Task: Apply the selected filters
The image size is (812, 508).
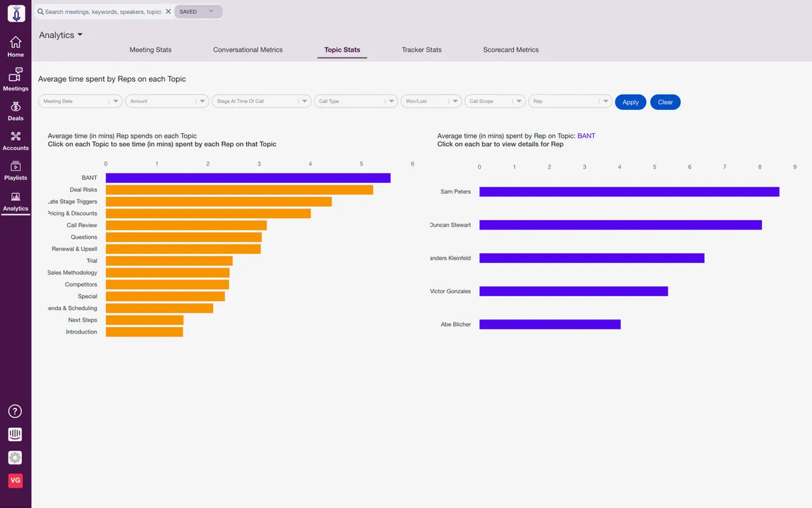Action: pos(630,102)
